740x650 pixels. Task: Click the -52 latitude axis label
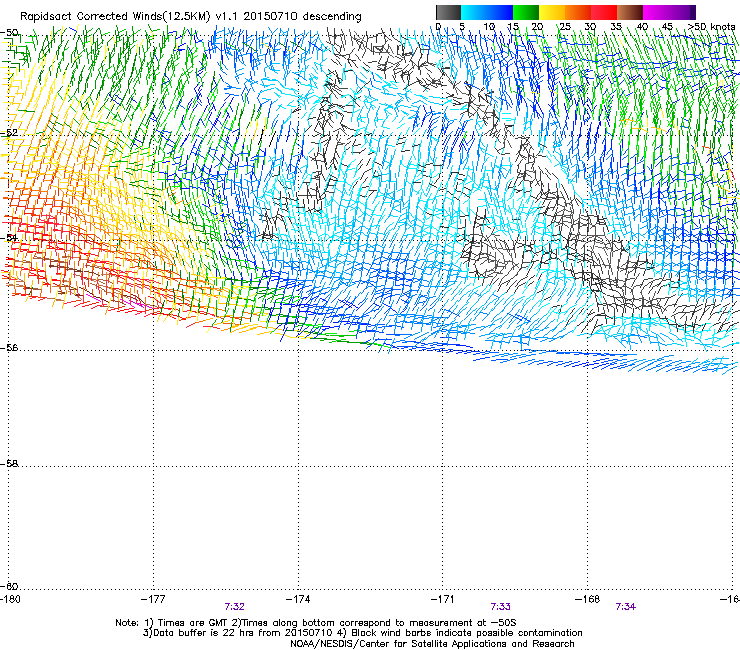[x=9, y=133]
